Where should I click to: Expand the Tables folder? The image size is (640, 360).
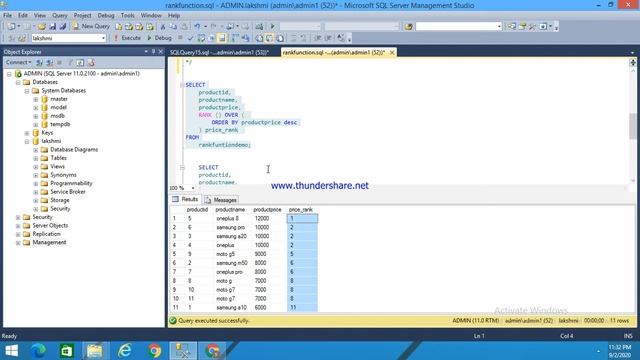36,158
